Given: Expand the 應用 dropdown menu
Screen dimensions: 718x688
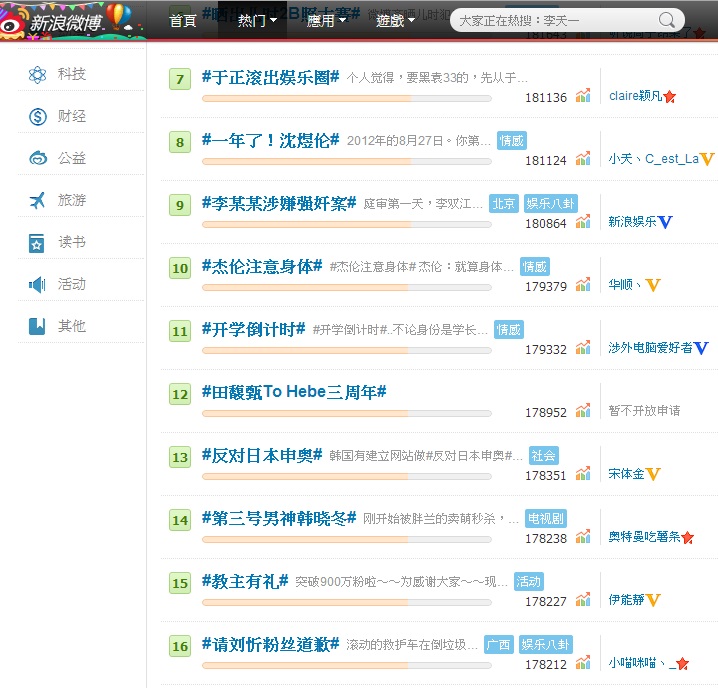Looking at the screenshot, I should pos(326,20).
